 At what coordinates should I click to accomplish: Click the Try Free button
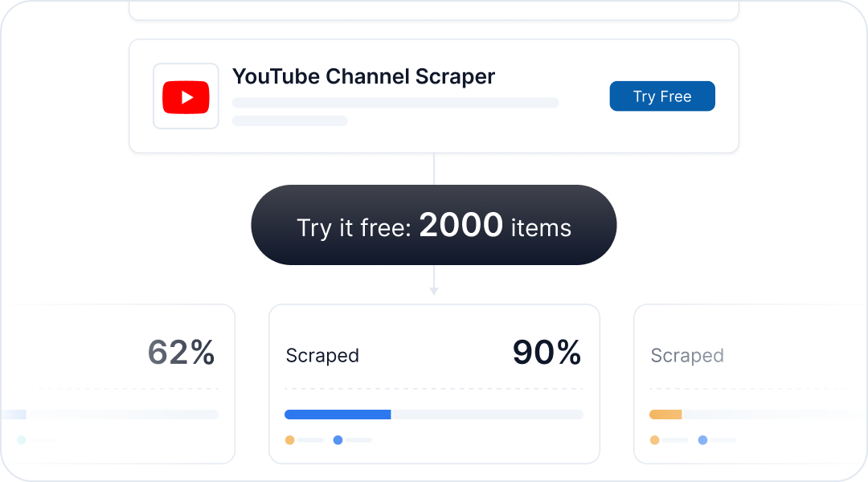pos(662,96)
